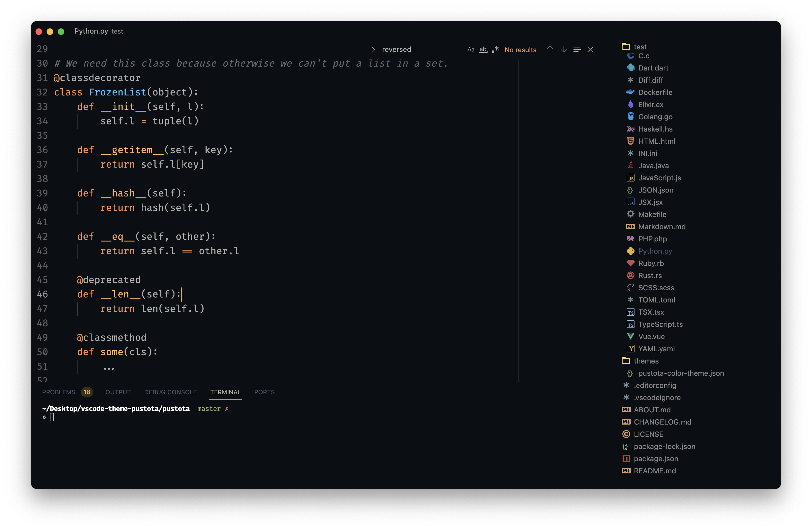The height and width of the screenshot is (530, 812).
Task: Go to next match arrow
Action: (564, 49)
